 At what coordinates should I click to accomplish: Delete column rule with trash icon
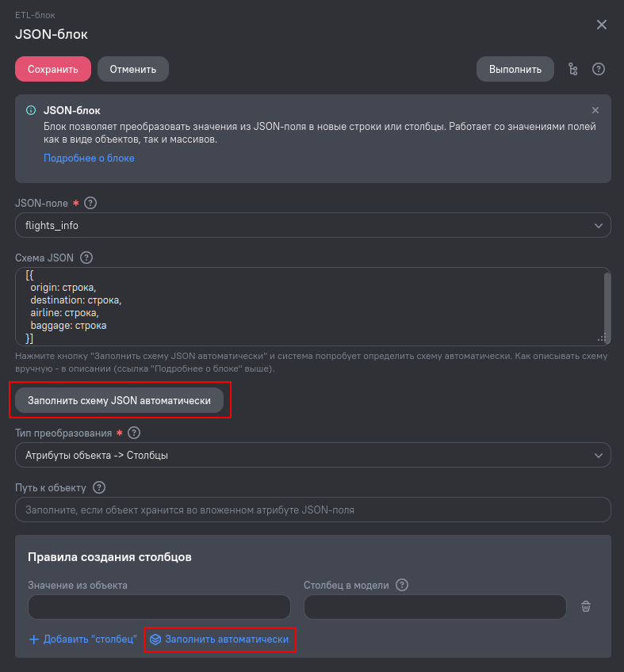tap(586, 606)
